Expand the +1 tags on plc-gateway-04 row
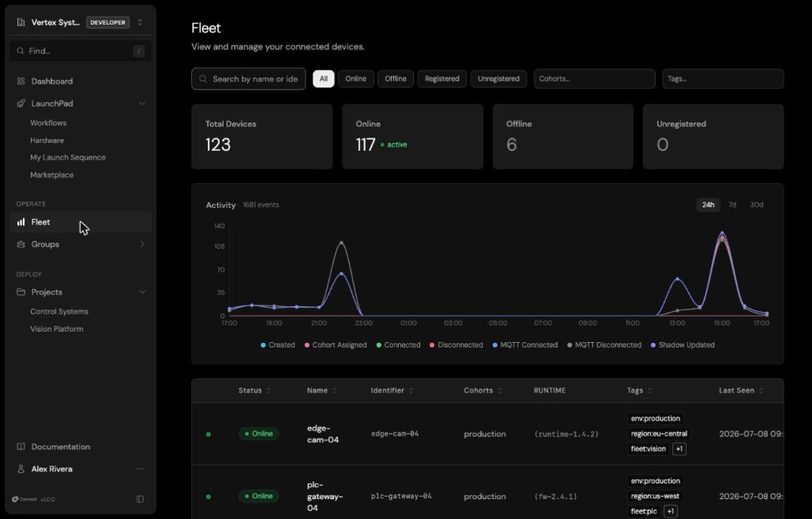Screen dimensions: 812x519 coord(670,511)
